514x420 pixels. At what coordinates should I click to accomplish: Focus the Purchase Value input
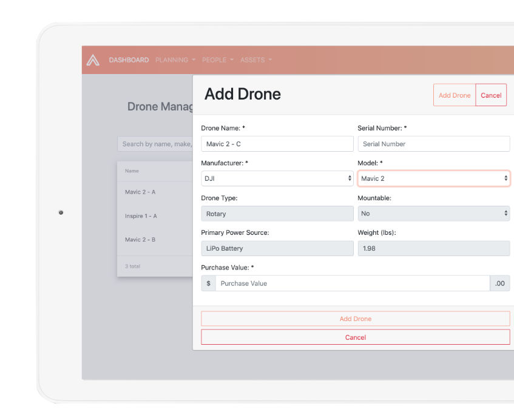[x=353, y=283]
